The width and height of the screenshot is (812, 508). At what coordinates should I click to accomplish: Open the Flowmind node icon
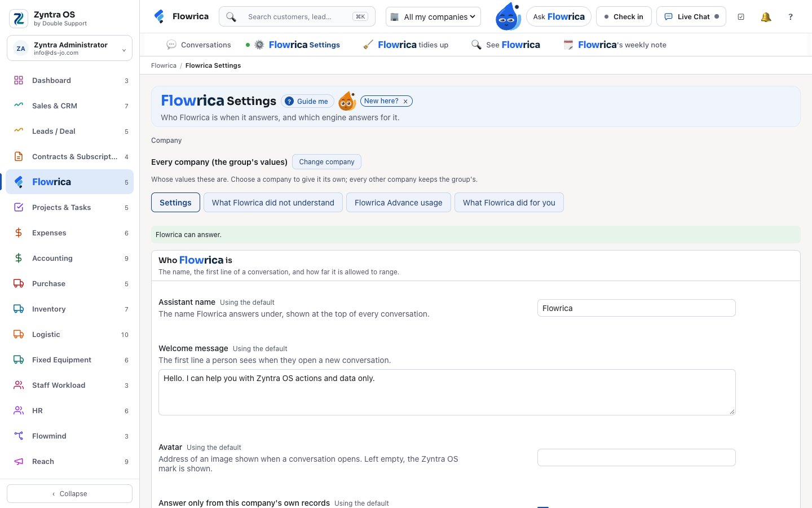coord(19,436)
